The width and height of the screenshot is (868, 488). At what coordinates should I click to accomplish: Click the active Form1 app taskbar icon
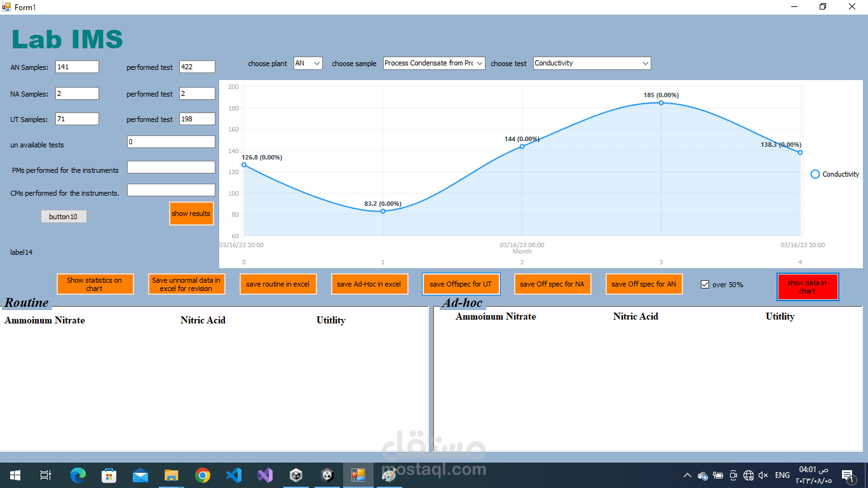click(358, 475)
